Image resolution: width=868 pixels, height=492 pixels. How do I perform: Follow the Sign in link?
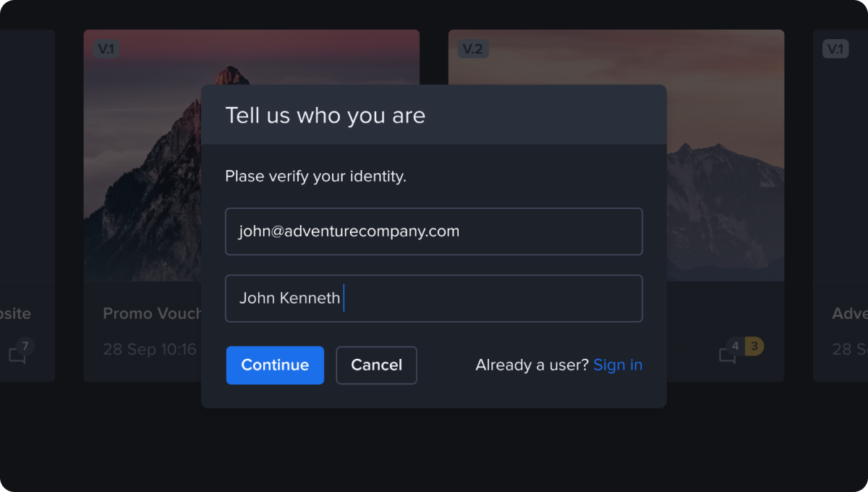point(618,365)
